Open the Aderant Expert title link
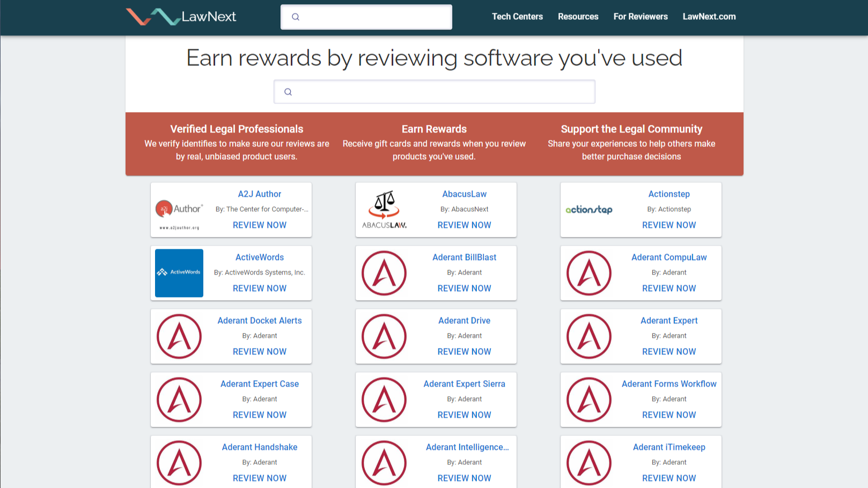 tap(669, 321)
